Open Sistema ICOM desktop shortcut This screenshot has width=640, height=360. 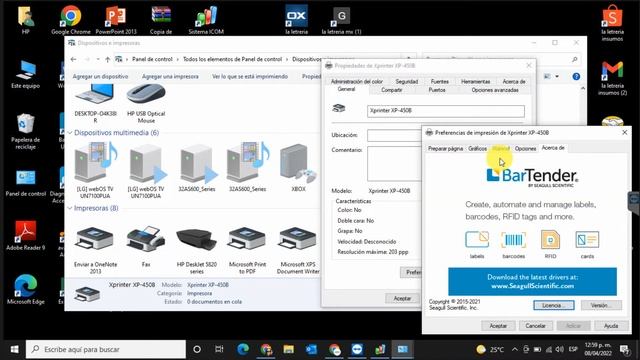tap(206, 20)
